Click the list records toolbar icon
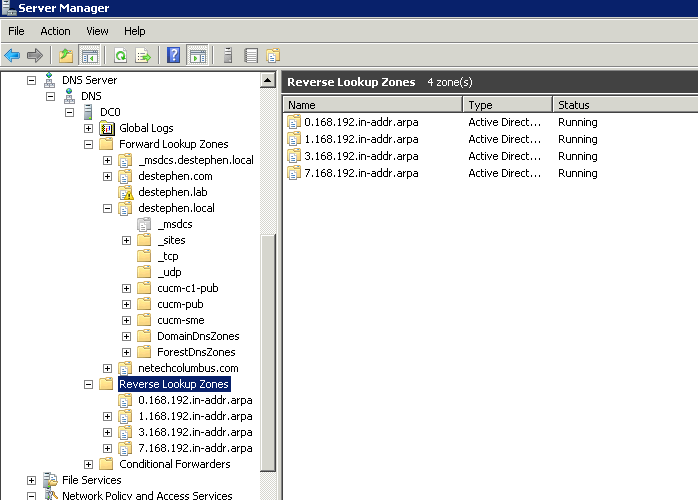698x500 pixels. [x=251, y=56]
